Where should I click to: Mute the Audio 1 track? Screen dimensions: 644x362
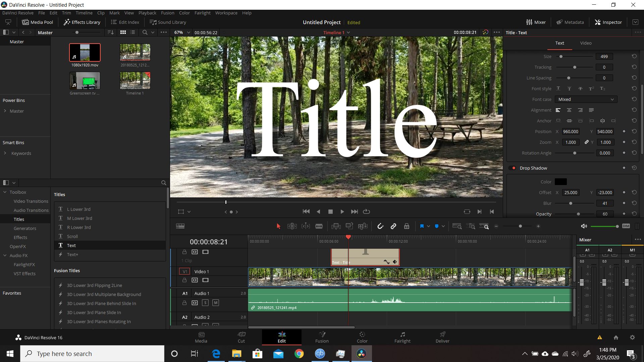(x=216, y=303)
